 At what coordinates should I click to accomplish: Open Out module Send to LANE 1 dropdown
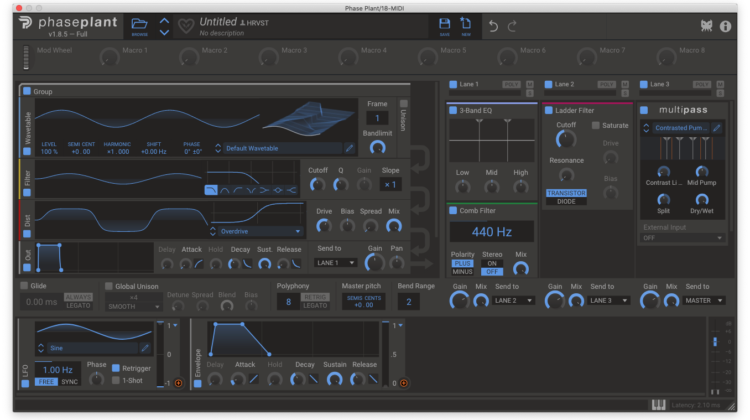tap(335, 263)
